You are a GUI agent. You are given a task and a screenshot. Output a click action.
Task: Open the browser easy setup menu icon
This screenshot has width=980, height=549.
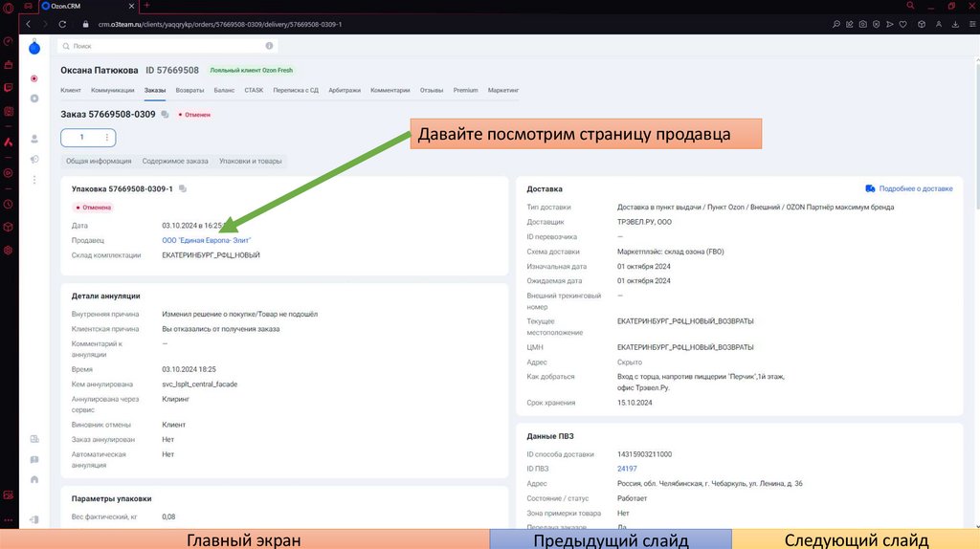[972, 24]
